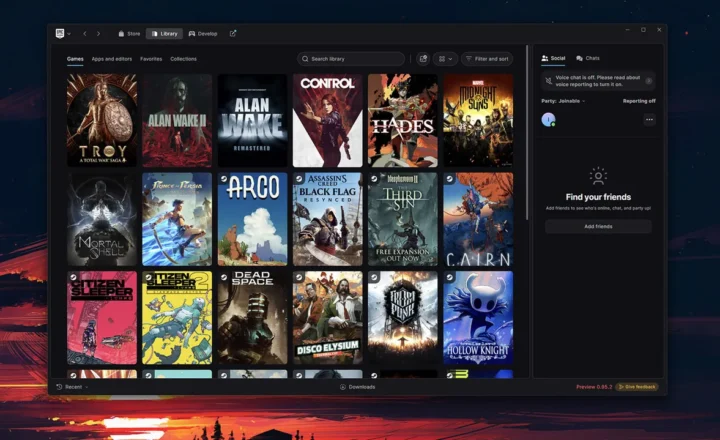Click the Reporting off label
This screenshot has height=440, width=720.
639,101
